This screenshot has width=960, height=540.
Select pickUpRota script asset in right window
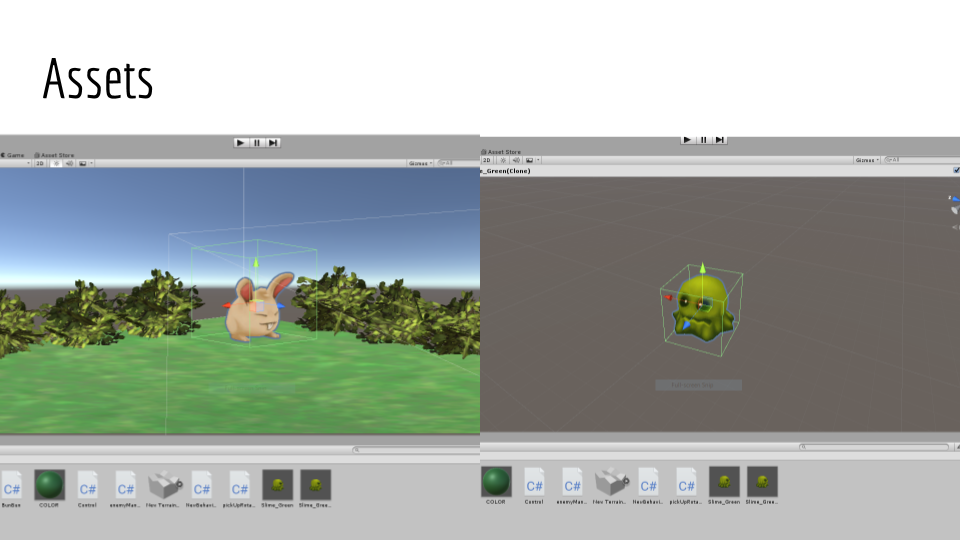[686, 486]
